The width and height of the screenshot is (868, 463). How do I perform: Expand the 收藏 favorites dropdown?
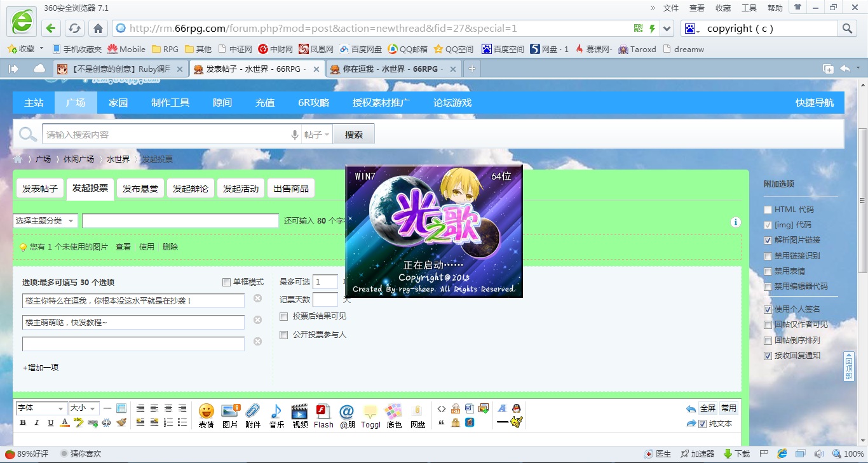point(42,48)
